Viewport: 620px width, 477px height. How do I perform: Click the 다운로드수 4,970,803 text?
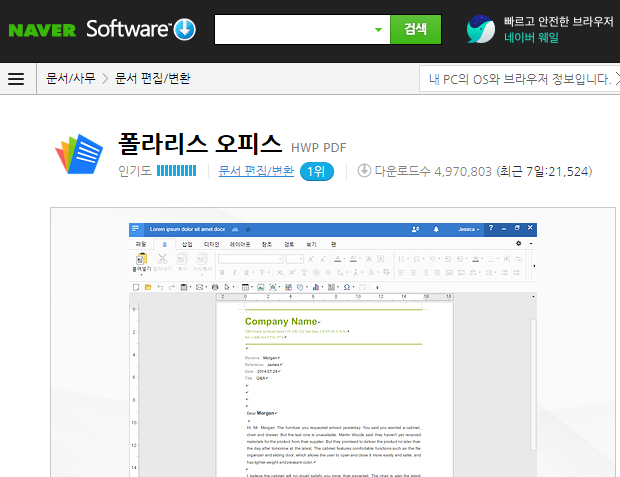[x=433, y=171]
